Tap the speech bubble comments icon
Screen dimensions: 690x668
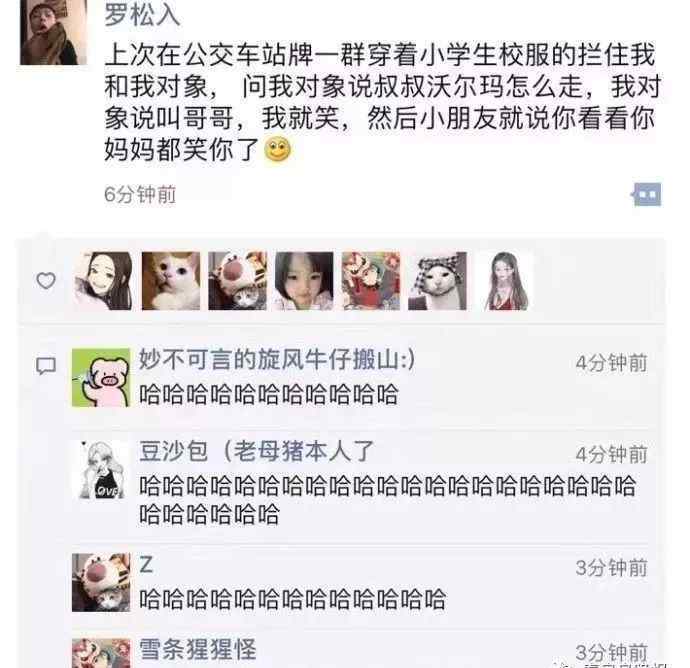pos(46,366)
